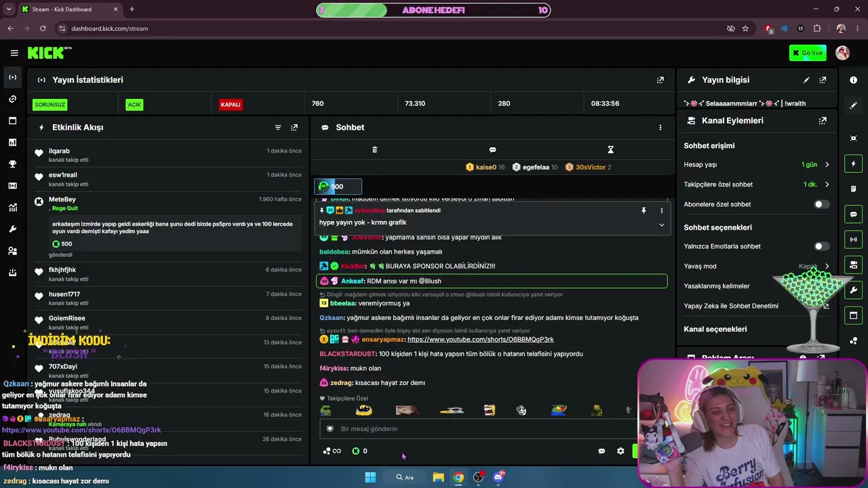Image resolution: width=868 pixels, height=488 pixels.
Task: Filter the Etkinlik Akışı activity feed
Action: 278,127
